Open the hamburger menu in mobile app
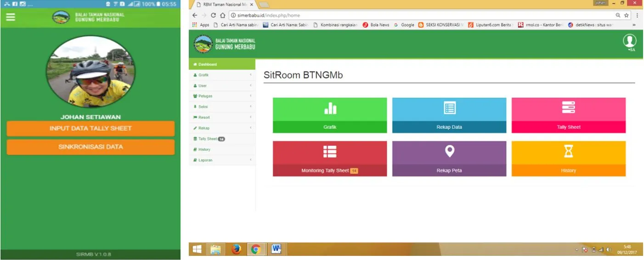The image size is (644, 260). click(x=11, y=17)
